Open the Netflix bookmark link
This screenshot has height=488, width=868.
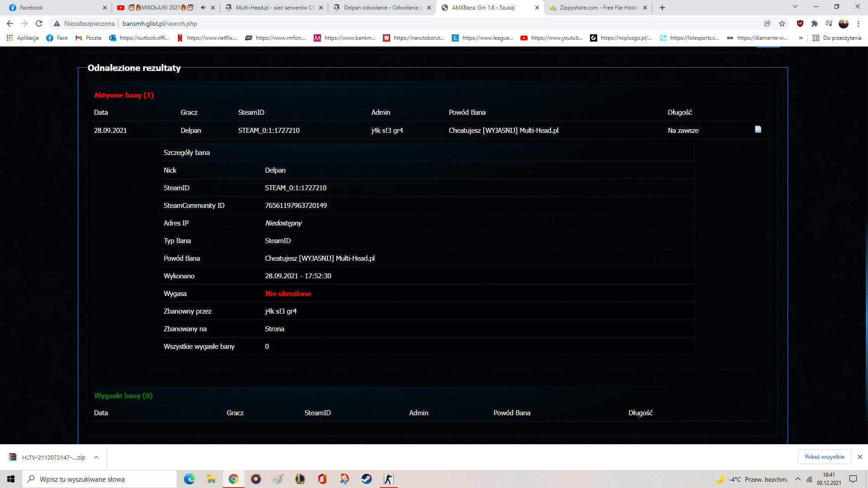207,38
